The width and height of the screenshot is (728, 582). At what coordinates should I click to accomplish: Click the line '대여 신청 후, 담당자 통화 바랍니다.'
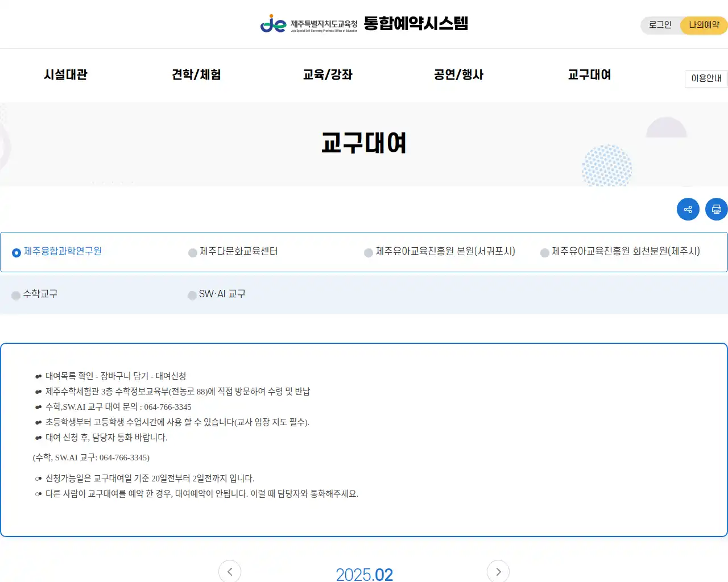pos(106,437)
